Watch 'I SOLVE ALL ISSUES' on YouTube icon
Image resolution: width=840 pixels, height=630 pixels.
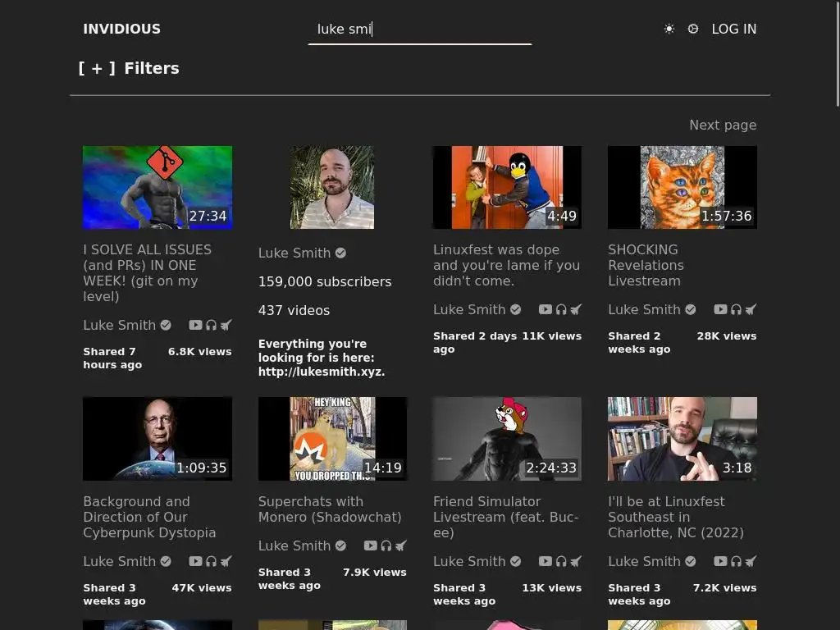point(195,325)
